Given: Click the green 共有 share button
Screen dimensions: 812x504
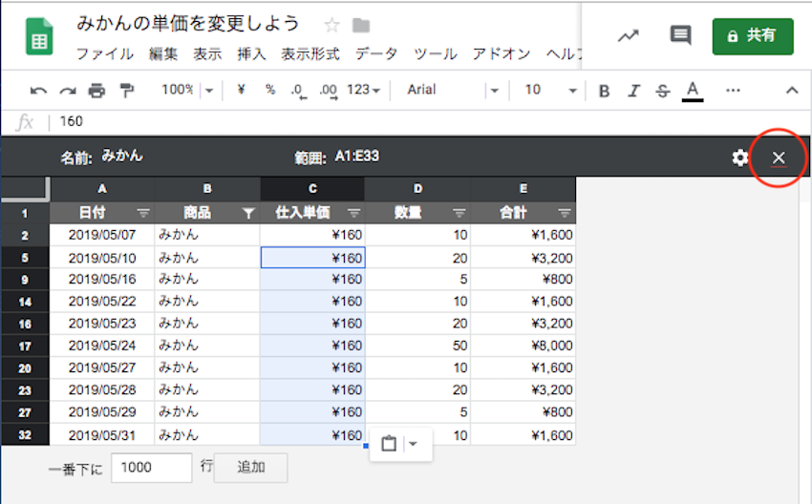Looking at the screenshot, I should pyautogui.click(x=752, y=35).
